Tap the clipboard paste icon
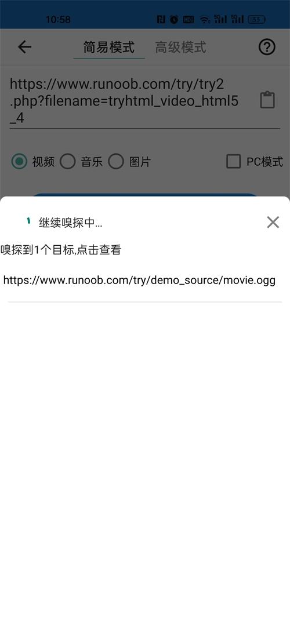Viewport: 290px width, 644px height. tap(267, 100)
